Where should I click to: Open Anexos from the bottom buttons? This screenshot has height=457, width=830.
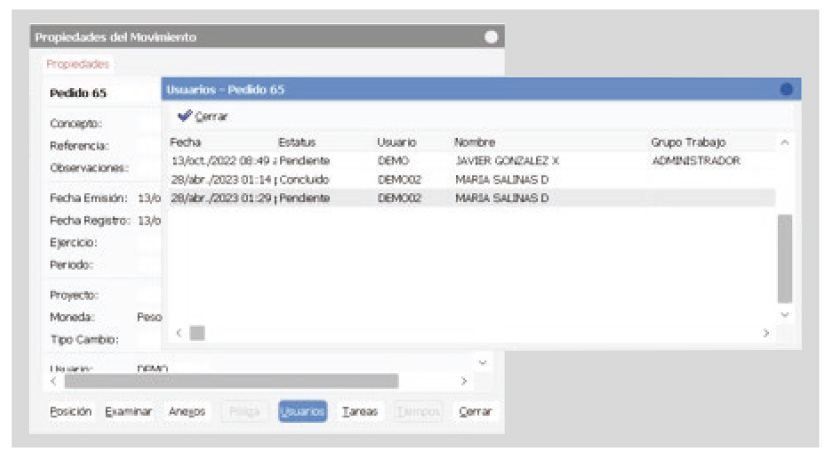(x=187, y=412)
